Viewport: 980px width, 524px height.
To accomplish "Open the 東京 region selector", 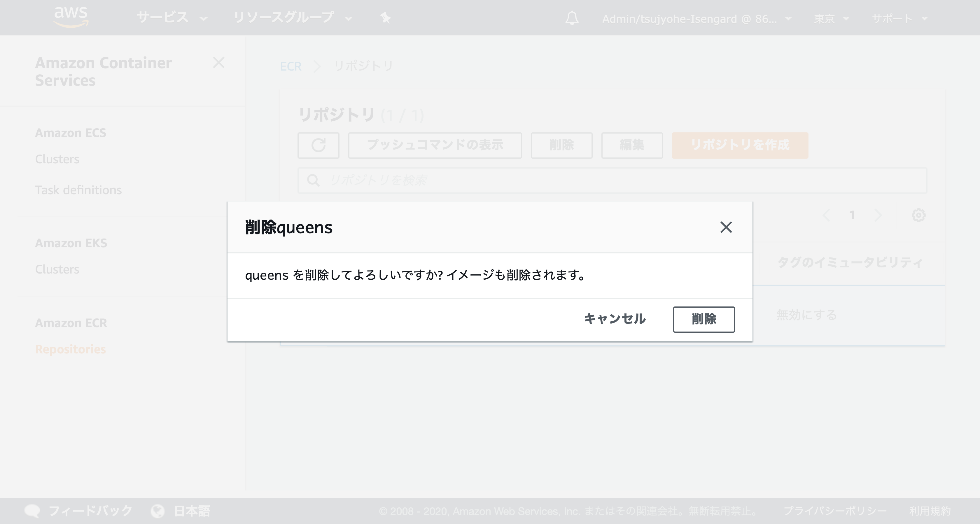I will coord(831,19).
